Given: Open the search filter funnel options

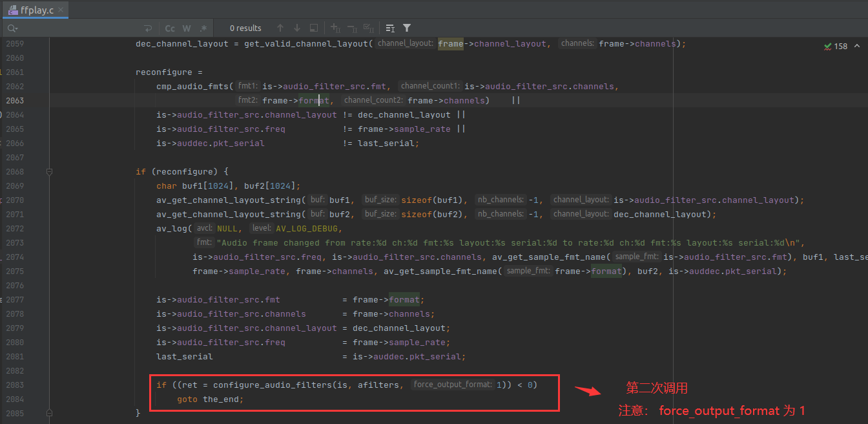Looking at the screenshot, I should [x=407, y=28].
